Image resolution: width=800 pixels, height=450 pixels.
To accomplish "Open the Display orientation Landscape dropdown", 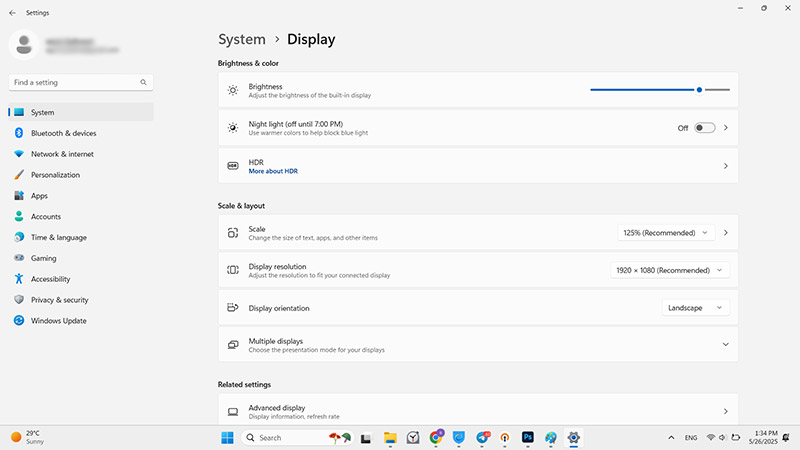I will click(695, 308).
